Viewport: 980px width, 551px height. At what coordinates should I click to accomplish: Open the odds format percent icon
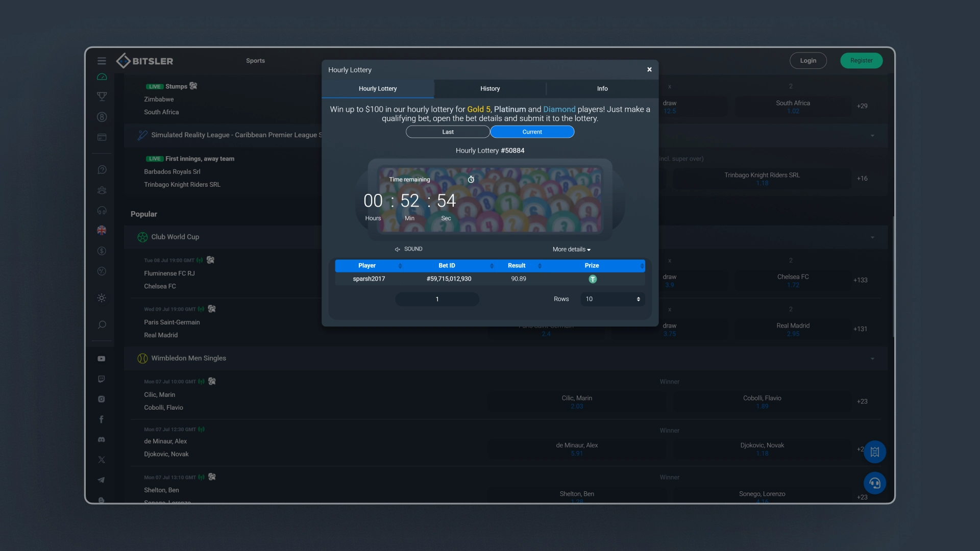pyautogui.click(x=102, y=271)
